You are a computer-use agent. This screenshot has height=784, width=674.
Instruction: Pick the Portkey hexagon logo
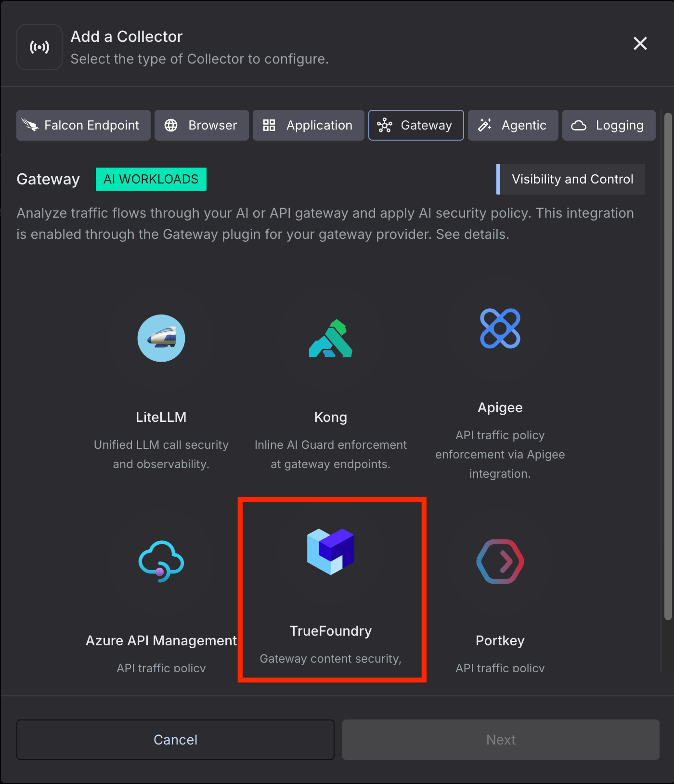coord(500,562)
